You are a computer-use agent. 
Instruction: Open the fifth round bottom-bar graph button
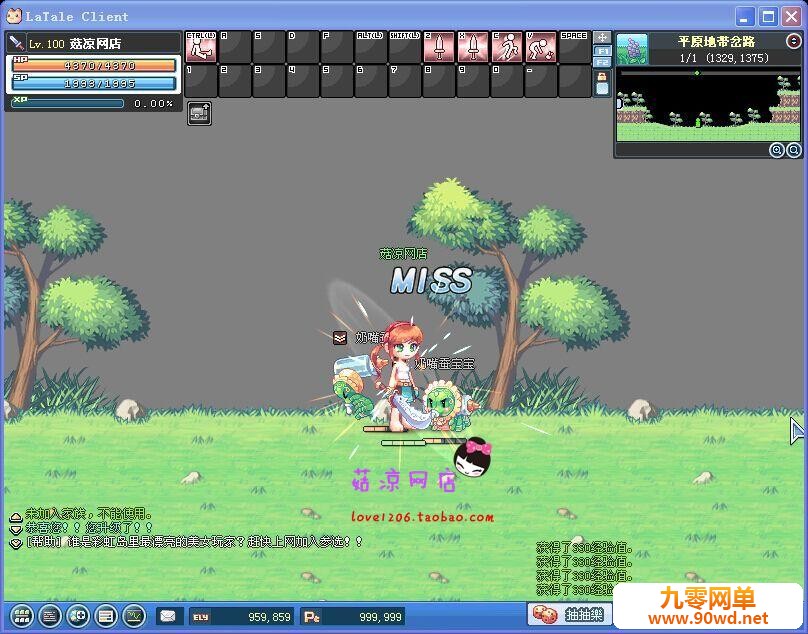click(x=133, y=615)
